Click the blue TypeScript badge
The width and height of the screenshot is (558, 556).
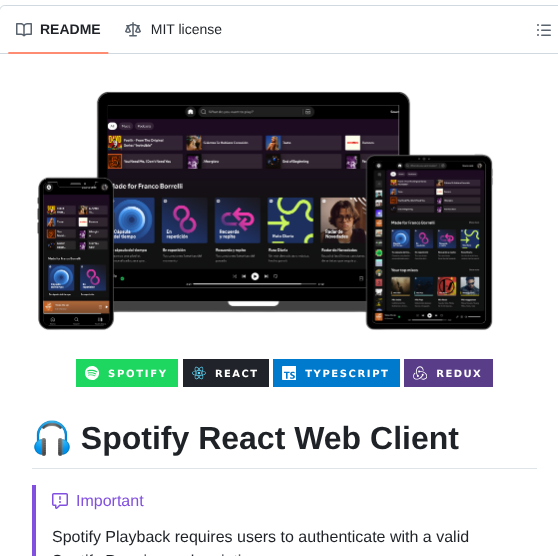(x=336, y=373)
